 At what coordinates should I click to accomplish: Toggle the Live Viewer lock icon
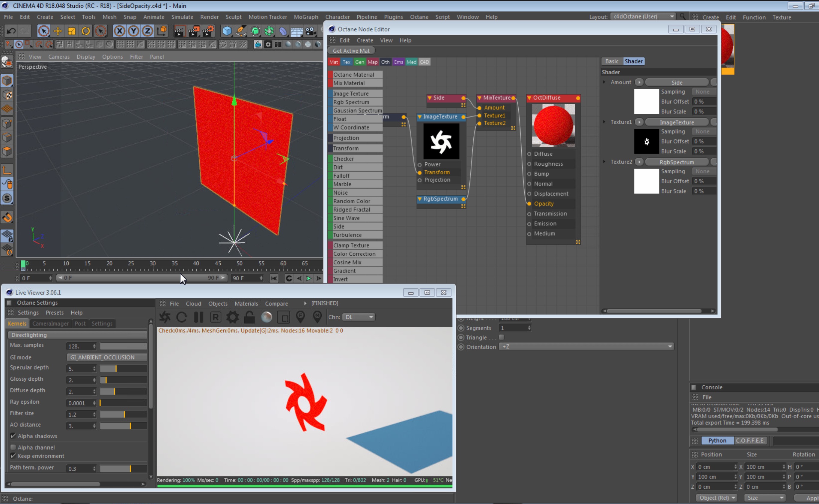click(249, 317)
